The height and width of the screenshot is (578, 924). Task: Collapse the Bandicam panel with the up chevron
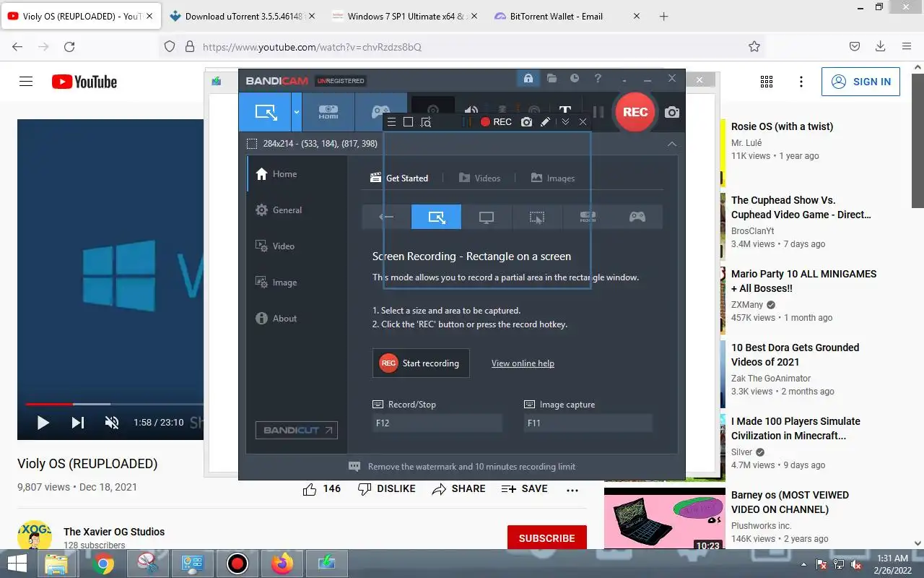672,144
